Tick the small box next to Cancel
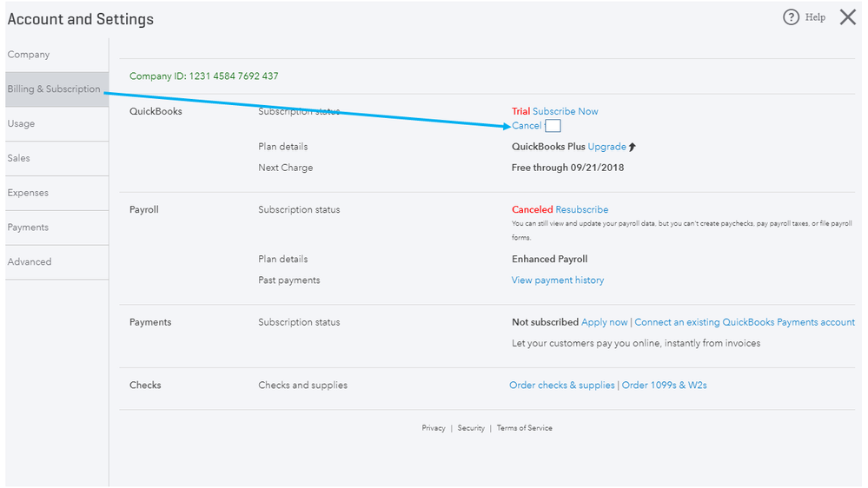 point(553,126)
